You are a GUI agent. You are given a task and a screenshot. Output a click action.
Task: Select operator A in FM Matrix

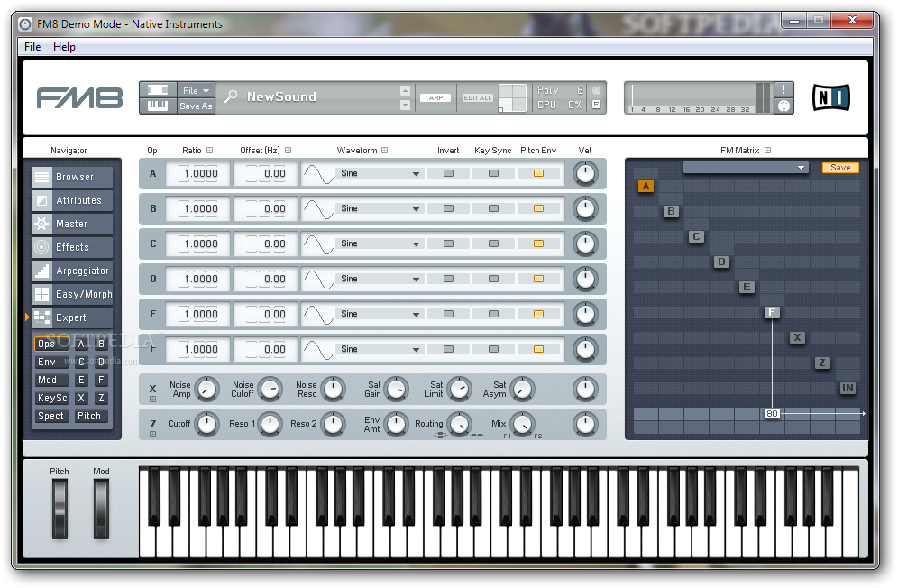(x=646, y=187)
